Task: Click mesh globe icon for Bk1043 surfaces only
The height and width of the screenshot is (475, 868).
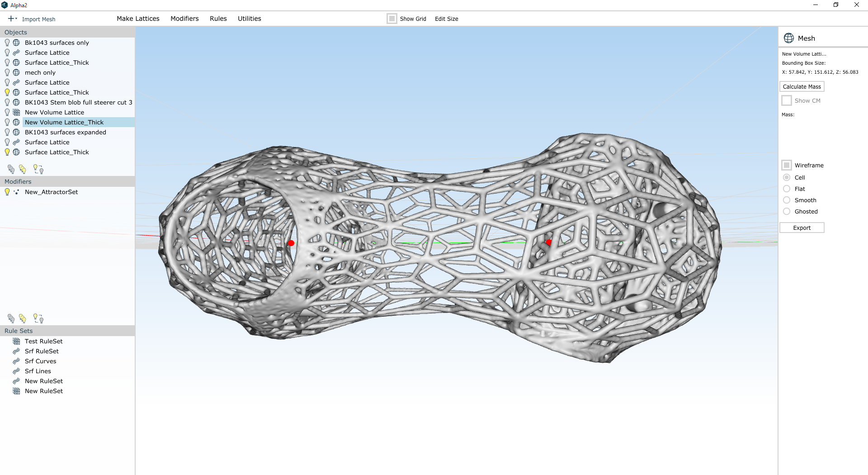Action: 16,43
